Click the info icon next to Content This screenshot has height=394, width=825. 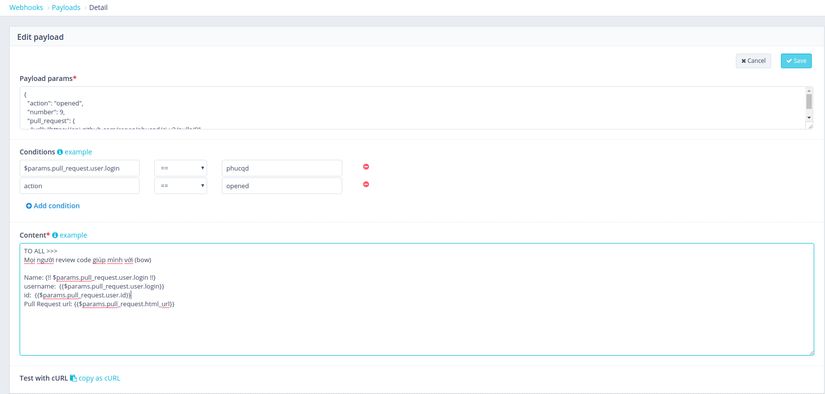55,235
